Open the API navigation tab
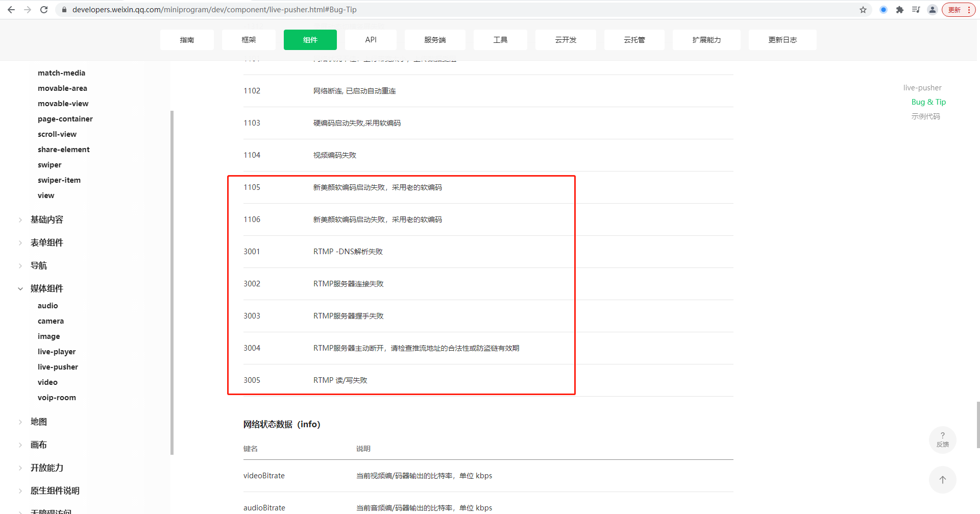980x514 pixels. point(371,40)
